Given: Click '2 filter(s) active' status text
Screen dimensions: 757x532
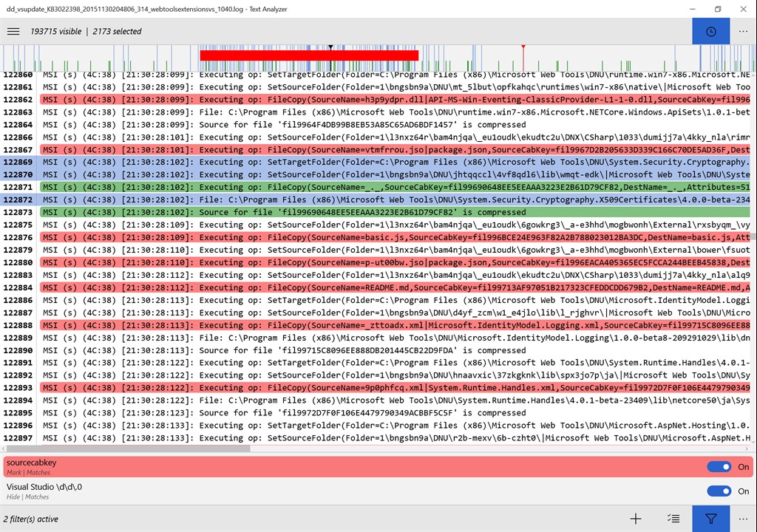Looking at the screenshot, I should click(x=30, y=519).
